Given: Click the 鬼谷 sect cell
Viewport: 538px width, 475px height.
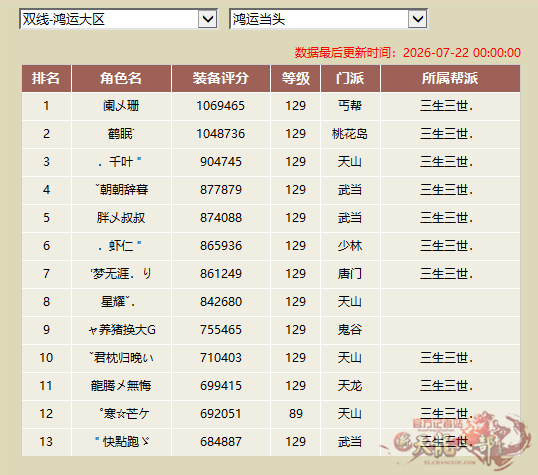Looking at the screenshot, I should pyautogui.click(x=350, y=330).
